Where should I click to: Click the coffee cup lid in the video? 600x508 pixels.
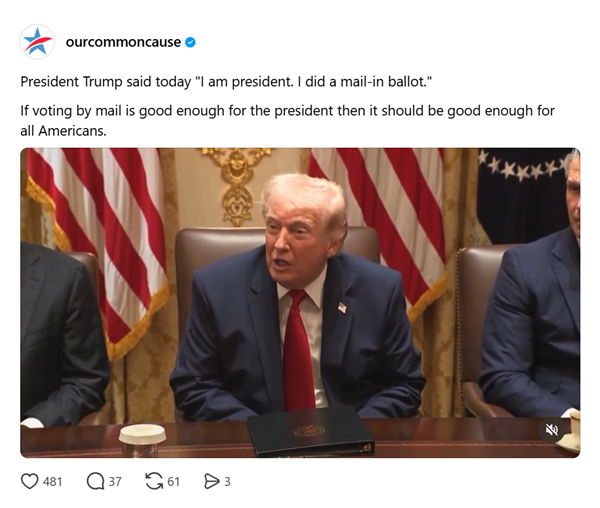pyautogui.click(x=142, y=432)
